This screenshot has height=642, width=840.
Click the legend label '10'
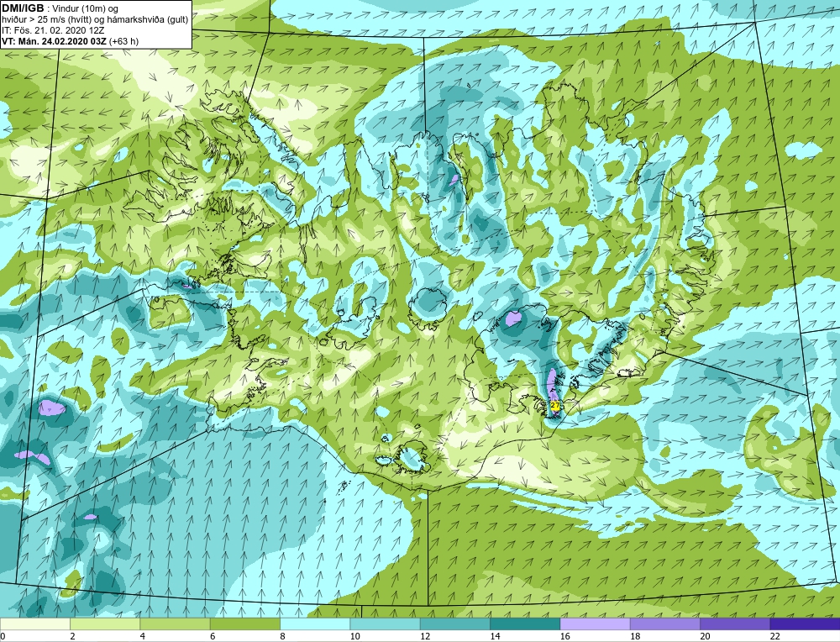(354, 636)
